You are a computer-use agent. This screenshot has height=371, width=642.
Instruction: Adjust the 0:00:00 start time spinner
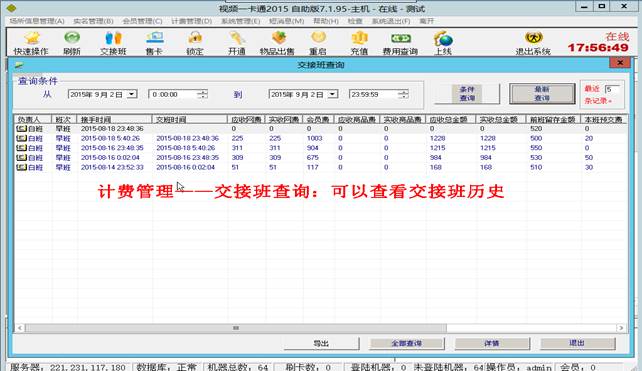pos(202,94)
